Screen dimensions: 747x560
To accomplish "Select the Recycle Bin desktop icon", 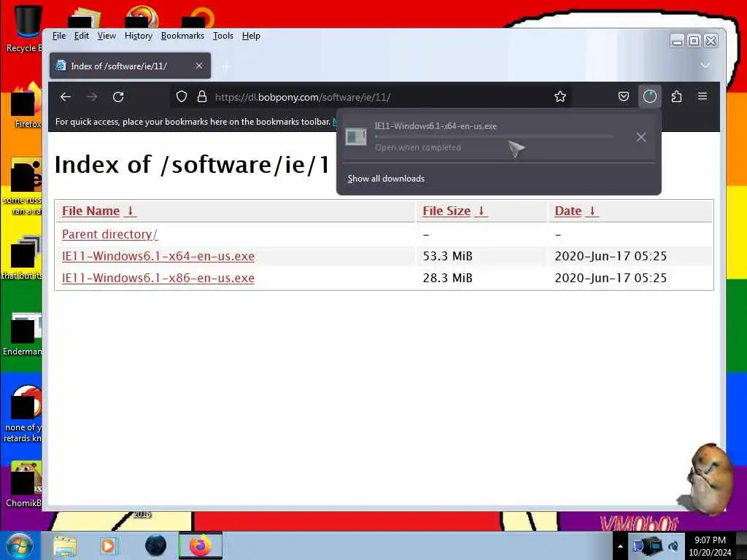I will point(24,28).
